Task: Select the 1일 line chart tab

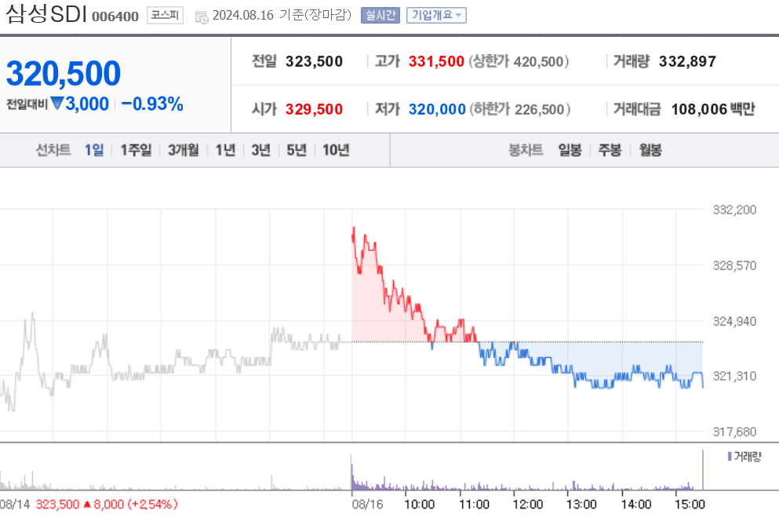Action: [94, 150]
